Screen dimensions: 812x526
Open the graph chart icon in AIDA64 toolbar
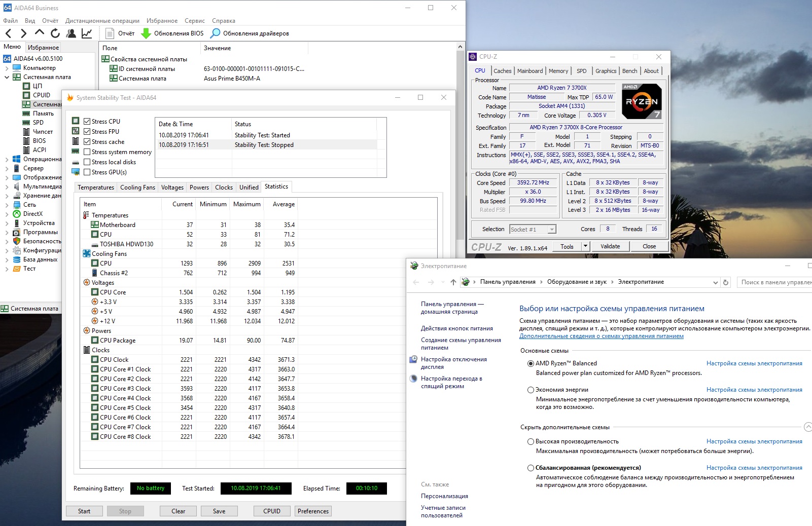tap(87, 33)
